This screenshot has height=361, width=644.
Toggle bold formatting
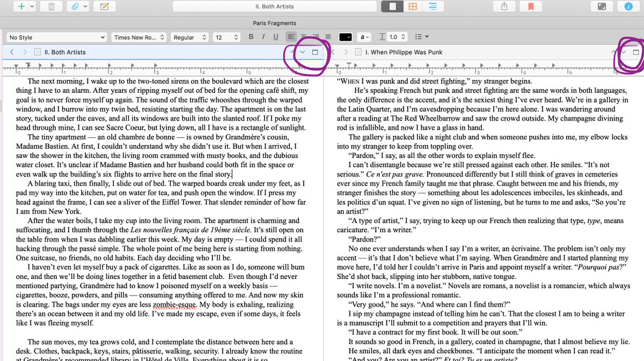[251, 36]
